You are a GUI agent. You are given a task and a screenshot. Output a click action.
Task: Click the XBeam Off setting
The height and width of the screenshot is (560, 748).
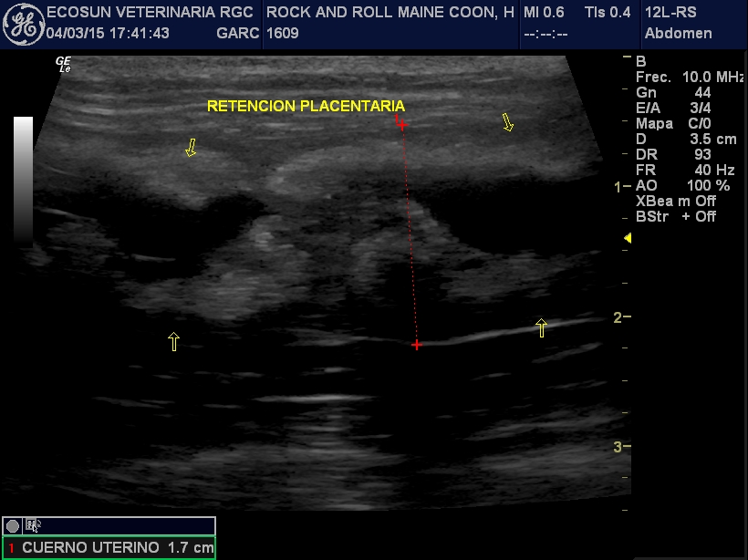click(676, 201)
